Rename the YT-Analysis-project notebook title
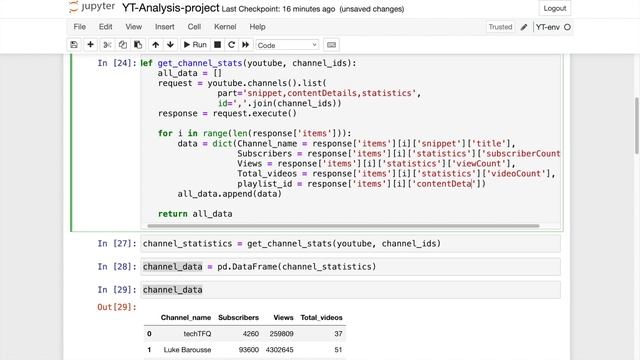This screenshot has height=360, width=640. click(x=171, y=8)
